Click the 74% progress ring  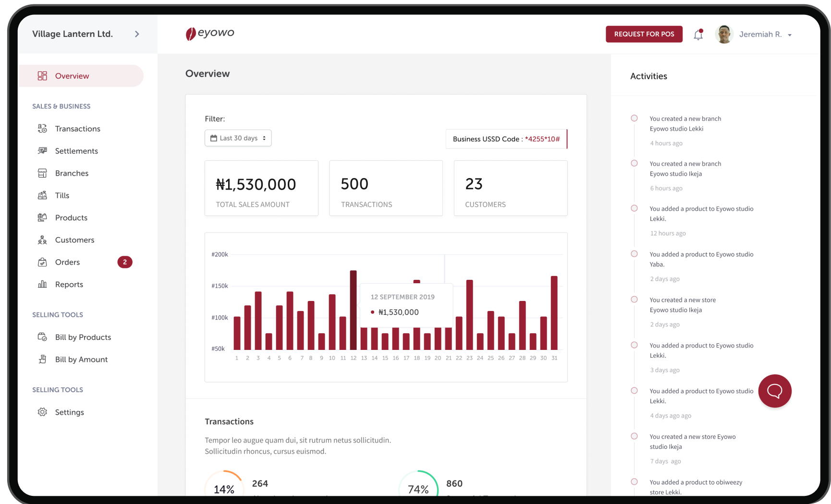click(418, 484)
